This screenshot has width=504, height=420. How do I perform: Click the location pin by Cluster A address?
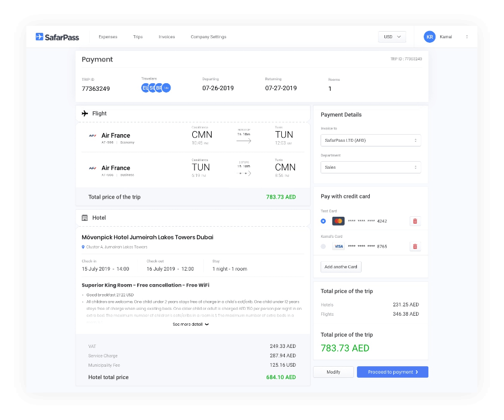83,247
